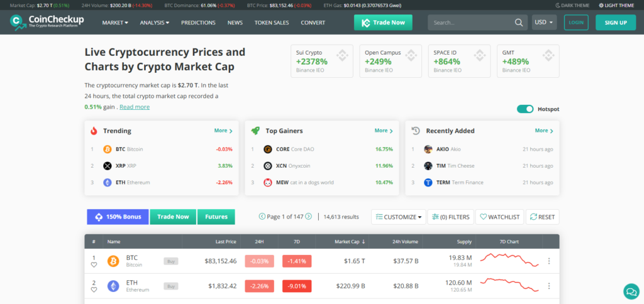
Task: Click the Bitcoin icon in Trending
Action: tap(108, 149)
